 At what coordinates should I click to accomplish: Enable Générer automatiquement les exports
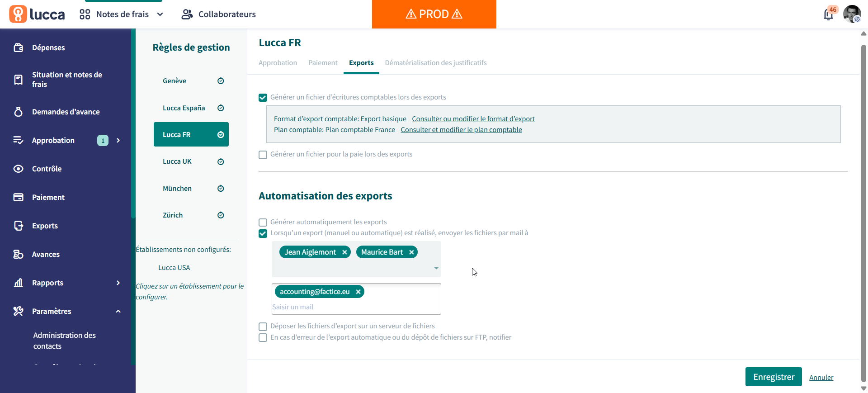click(263, 223)
